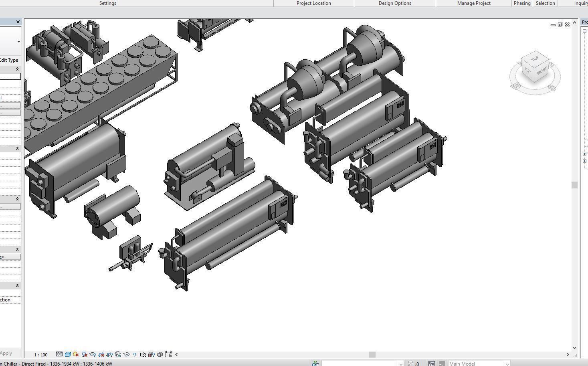
Task: Toggle Shadows on for the view
Action: (84, 354)
